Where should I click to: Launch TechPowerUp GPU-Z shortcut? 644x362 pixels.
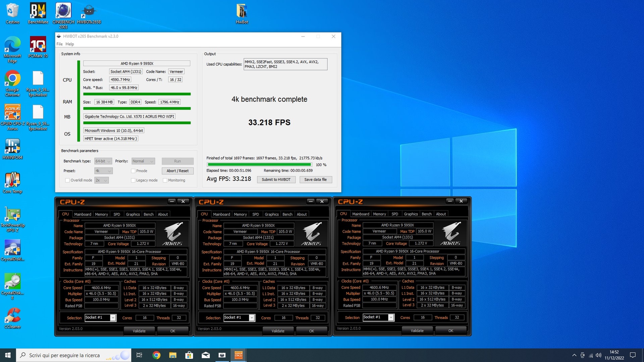12,219
